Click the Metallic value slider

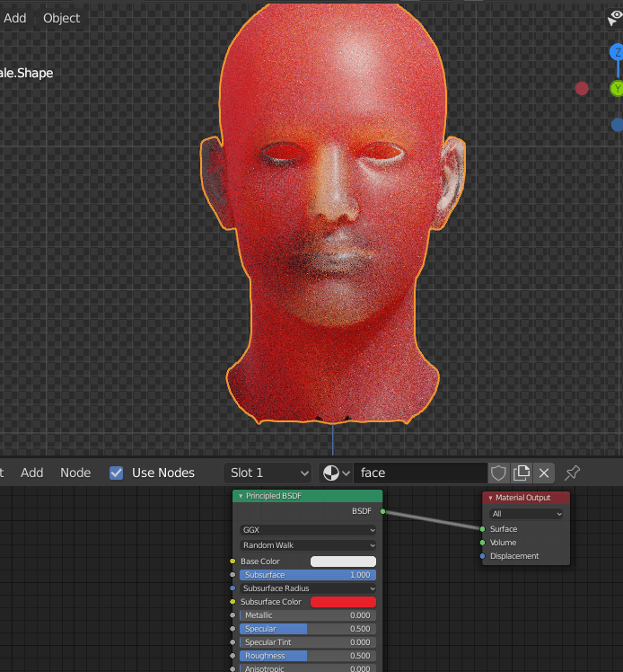tap(308, 615)
